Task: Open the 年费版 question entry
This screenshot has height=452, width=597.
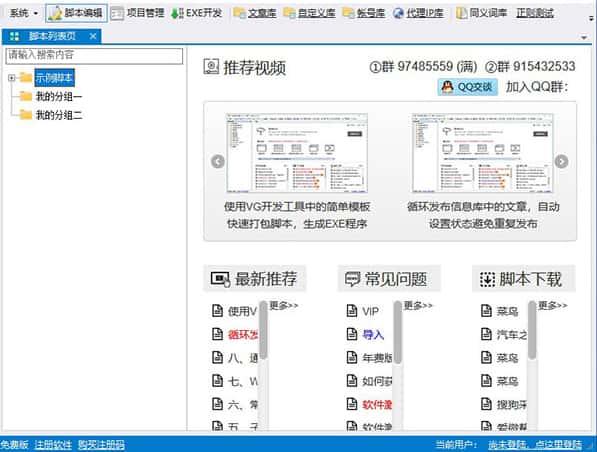Action: [377, 358]
